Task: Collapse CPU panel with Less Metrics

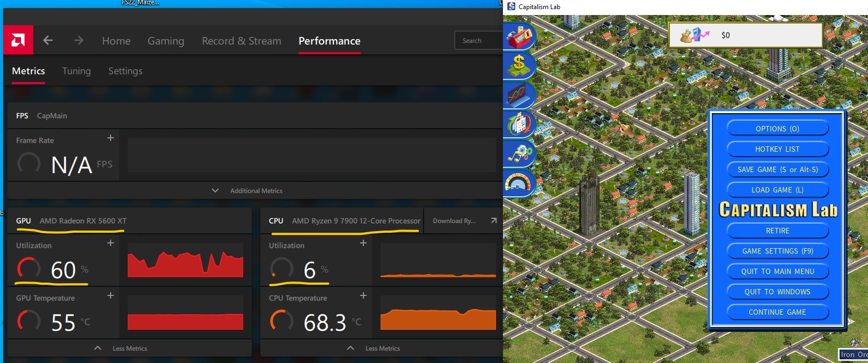Action: 374,348
